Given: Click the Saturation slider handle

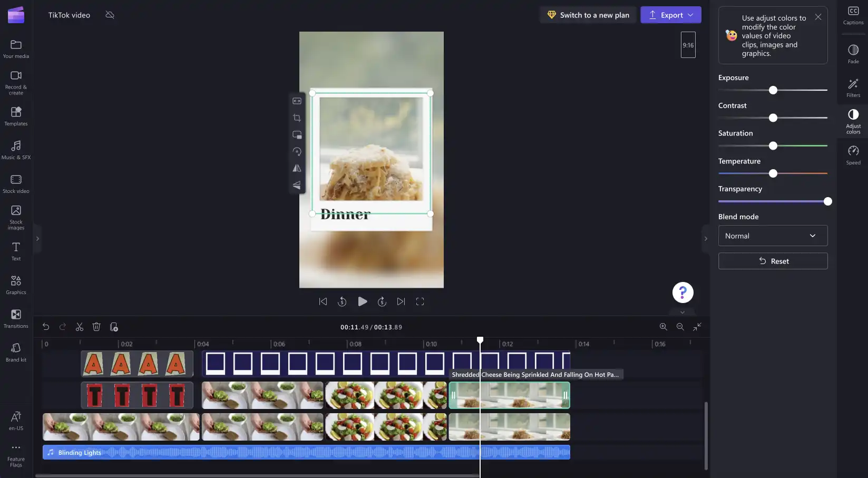Looking at the screenshot, I should click(x=773, y=145).
